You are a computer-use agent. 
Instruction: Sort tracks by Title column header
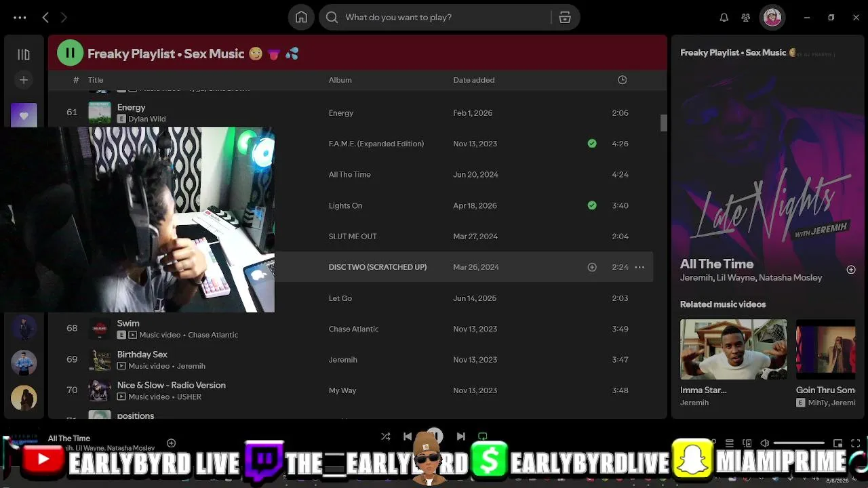click(96, 80)
